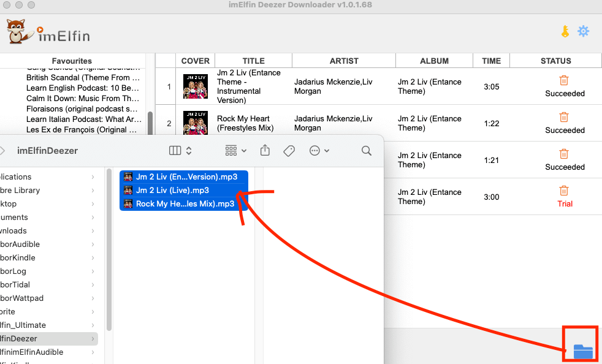602x364 pixels.
Task: Expand the Calibre Library row chevron
Action: (93, 191)
